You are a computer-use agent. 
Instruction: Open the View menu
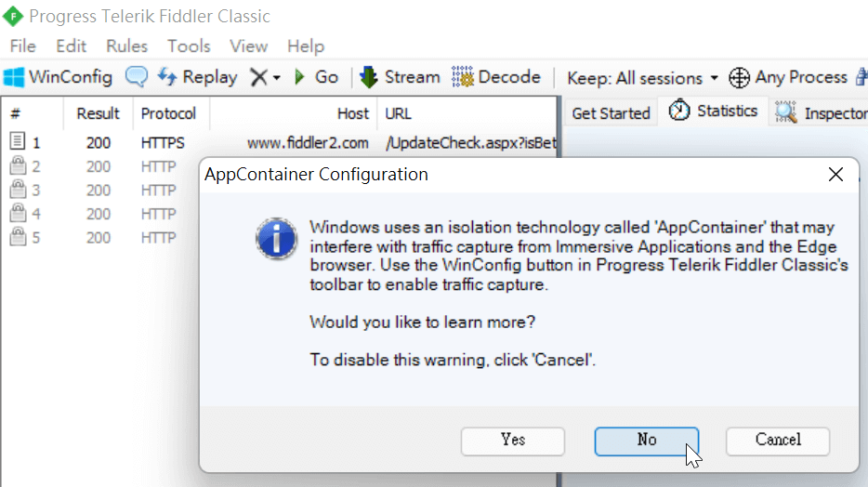[248, 46]
